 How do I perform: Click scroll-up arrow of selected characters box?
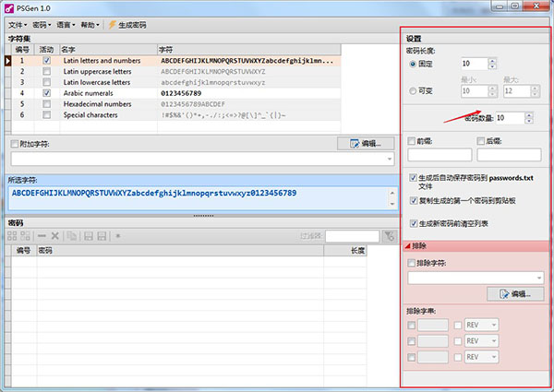(392, 193)
